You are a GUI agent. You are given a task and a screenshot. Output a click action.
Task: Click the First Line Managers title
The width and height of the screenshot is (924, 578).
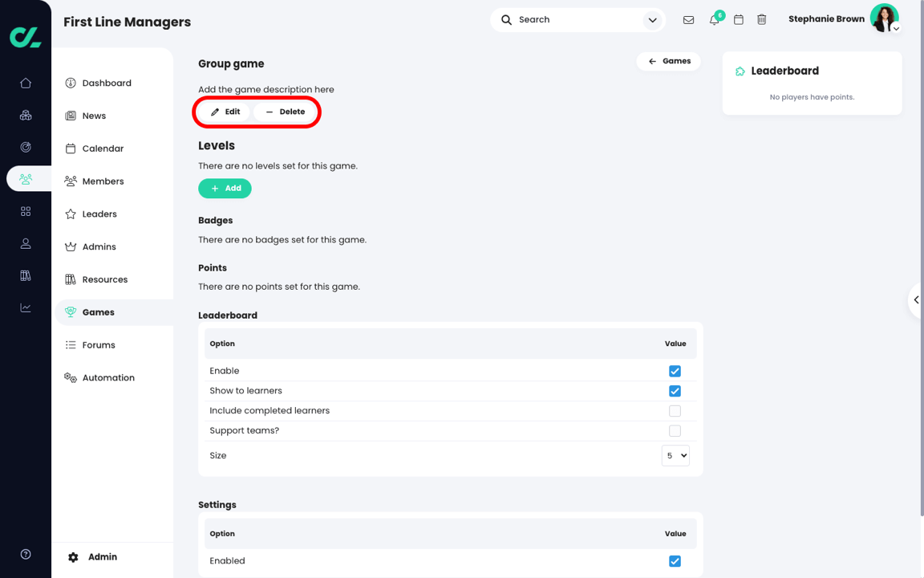pos(128,22)
